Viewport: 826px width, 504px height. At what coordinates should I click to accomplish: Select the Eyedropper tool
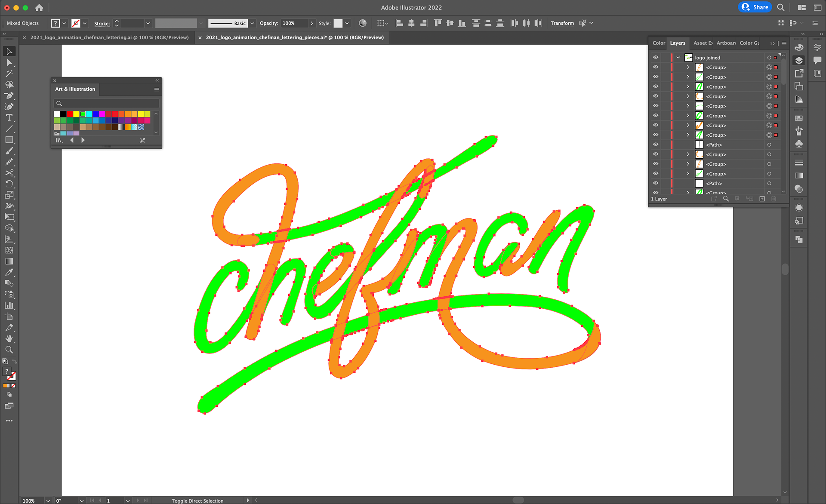[x=9, y=272]
